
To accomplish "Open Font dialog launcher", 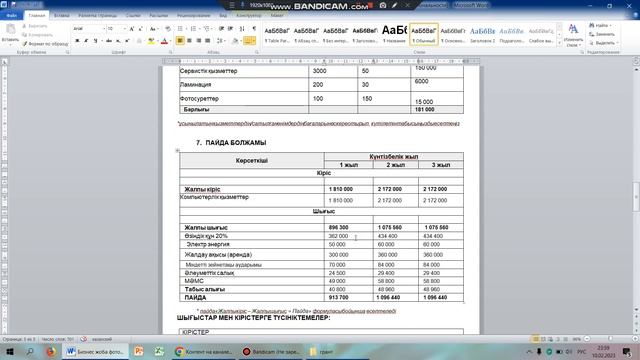I will pos(170,52).
